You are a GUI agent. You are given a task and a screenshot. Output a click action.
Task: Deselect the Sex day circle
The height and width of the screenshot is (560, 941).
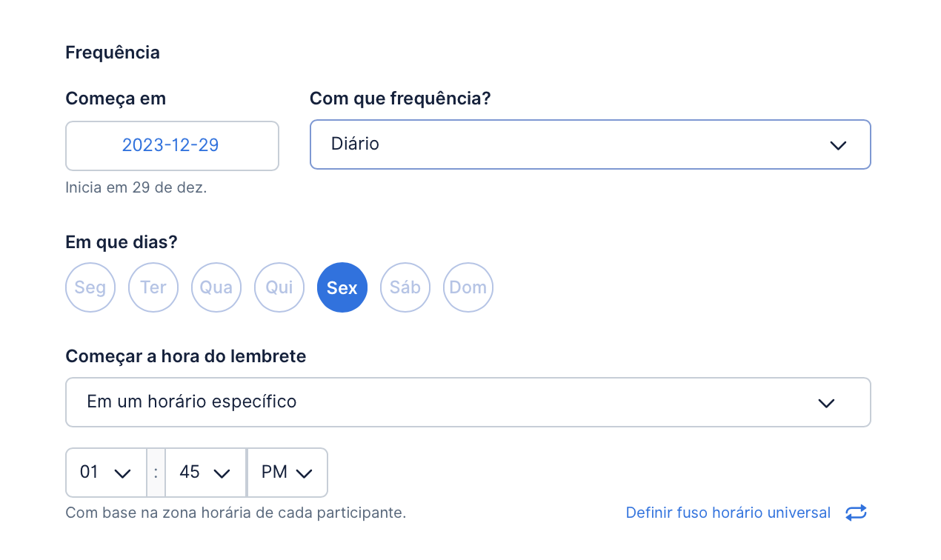342,287
